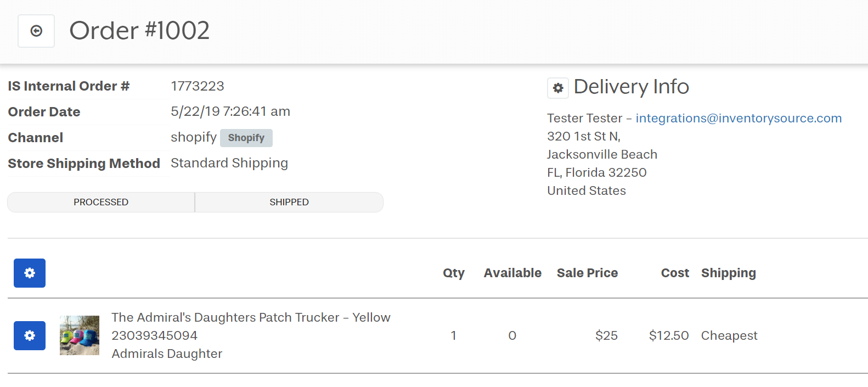
Task: Click the Cost column header
Action: click(674, 273)
